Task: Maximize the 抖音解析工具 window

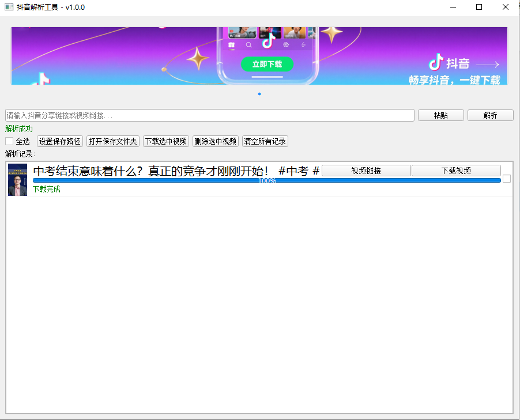Action: (479, 7)
